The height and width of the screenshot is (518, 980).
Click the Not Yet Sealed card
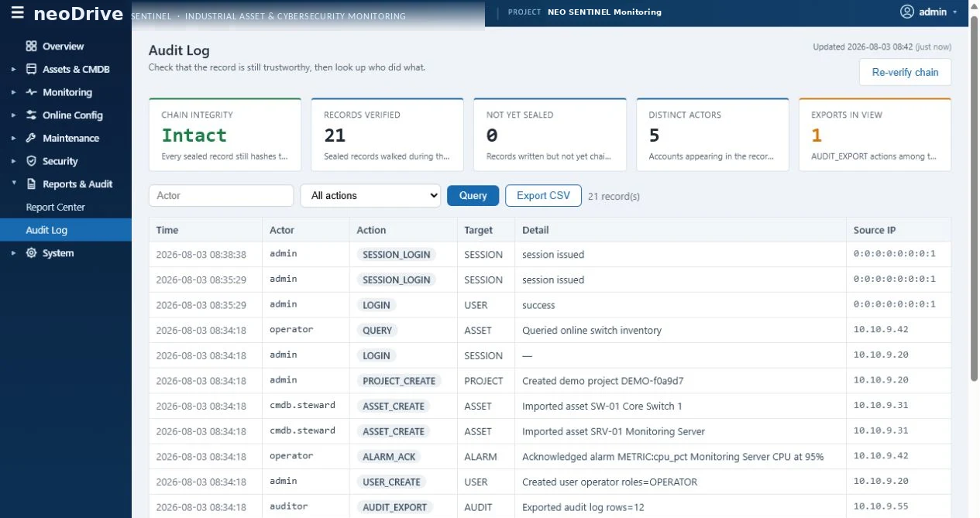click(x=549, y=134)
